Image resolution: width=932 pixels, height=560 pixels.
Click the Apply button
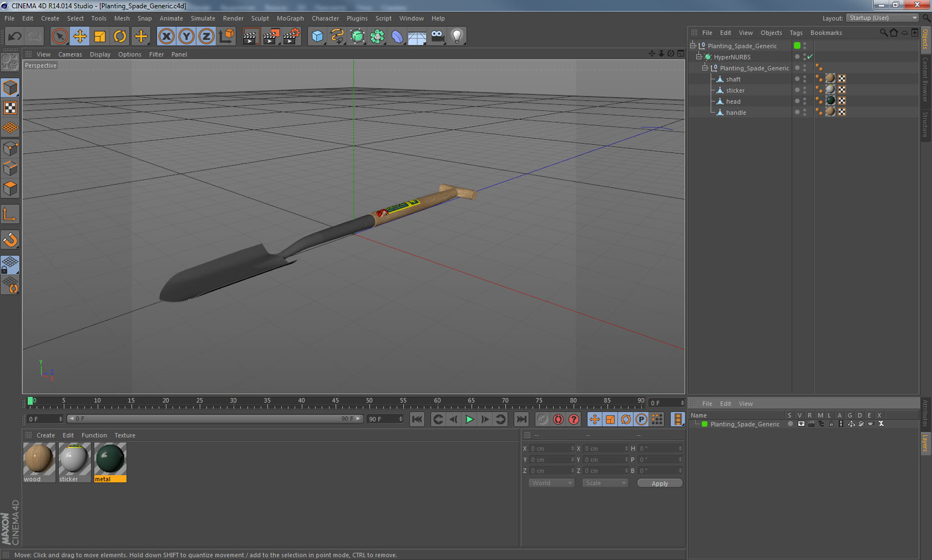point(660,483)
